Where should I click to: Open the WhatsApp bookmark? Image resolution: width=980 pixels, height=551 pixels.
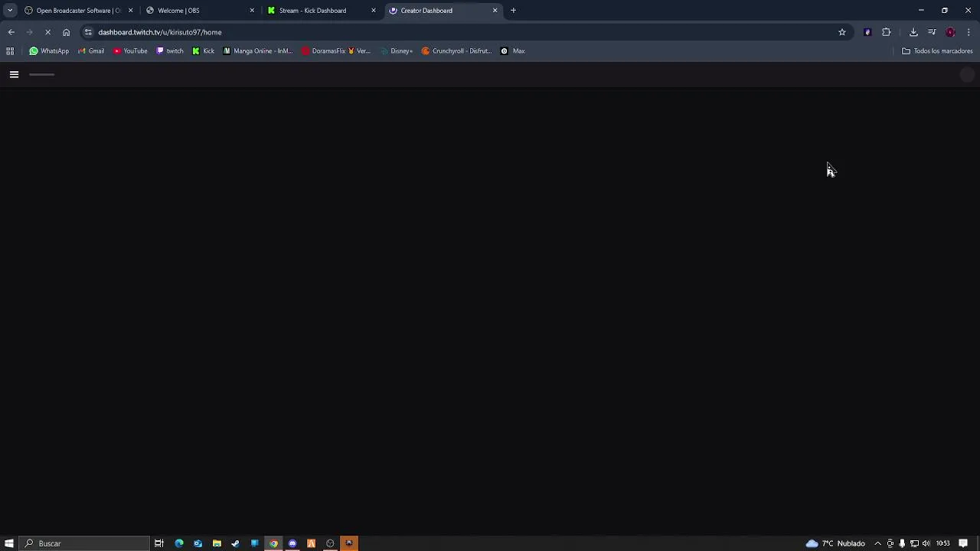[49, 51]
